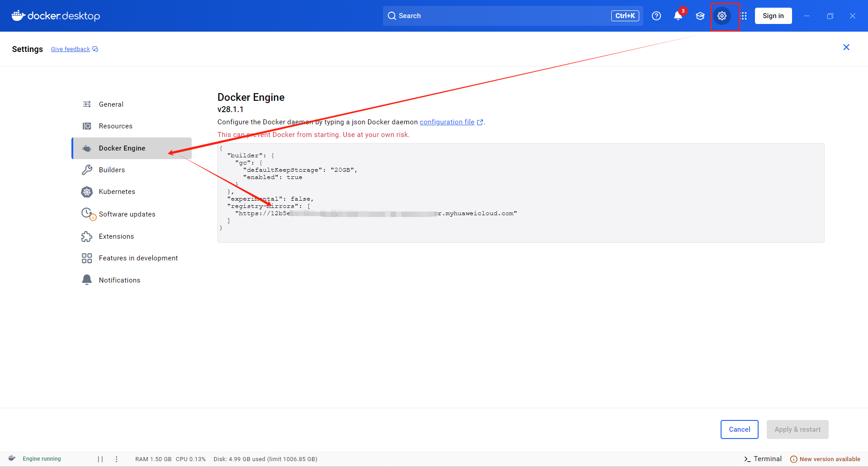Select the Docker Engine settings tab
The image size is (868, 467).
(132, 148)
